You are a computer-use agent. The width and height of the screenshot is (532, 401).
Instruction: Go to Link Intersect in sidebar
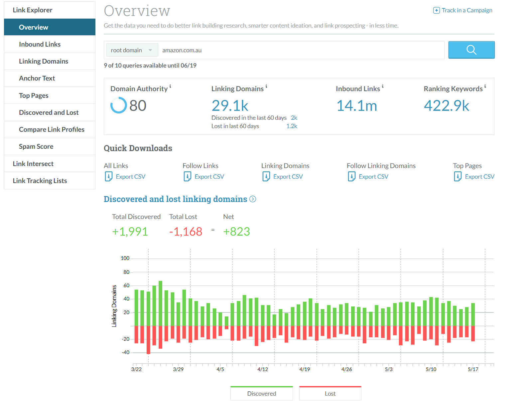point(33,164)
